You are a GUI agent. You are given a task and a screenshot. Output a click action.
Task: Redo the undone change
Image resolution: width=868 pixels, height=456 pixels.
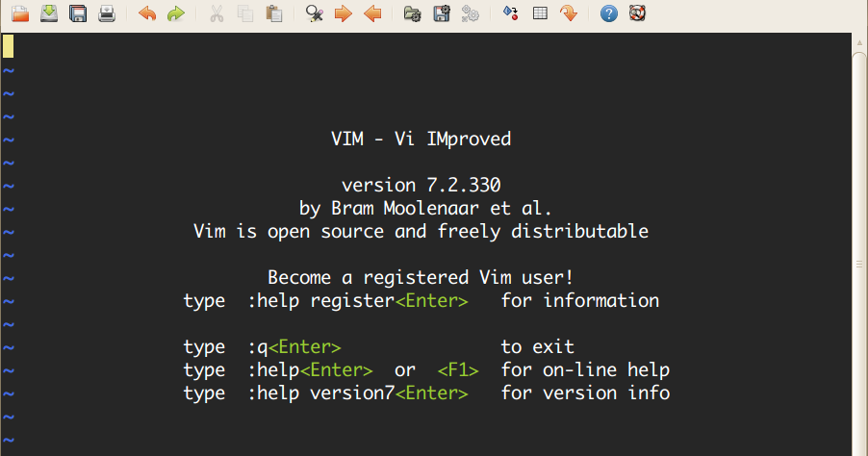(x=175, y=13)
